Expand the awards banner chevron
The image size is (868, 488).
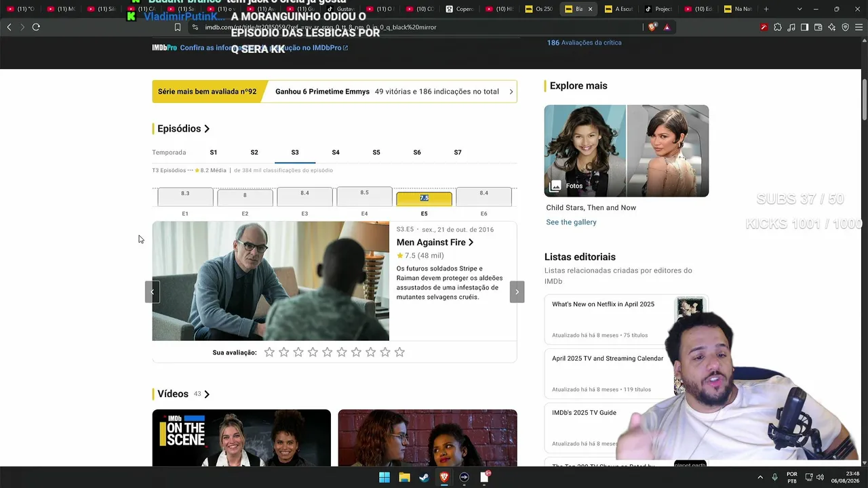click(x=511, y=91)
